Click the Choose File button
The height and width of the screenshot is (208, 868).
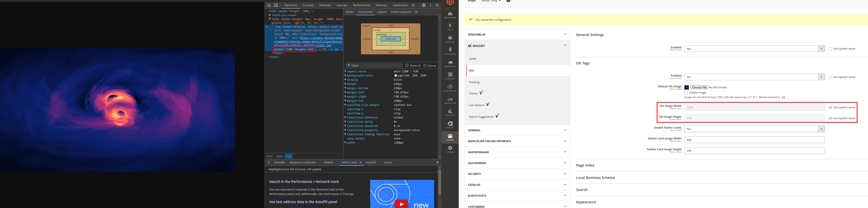[x=699, y=87]
